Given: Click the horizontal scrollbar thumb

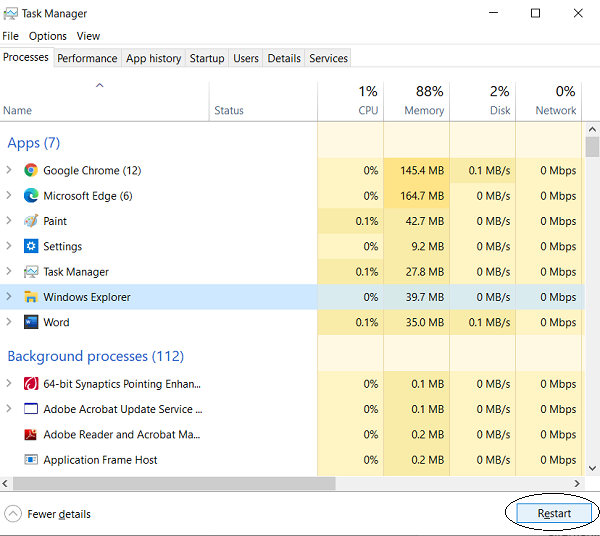Looking at the screenshot, I should point(168,483).
